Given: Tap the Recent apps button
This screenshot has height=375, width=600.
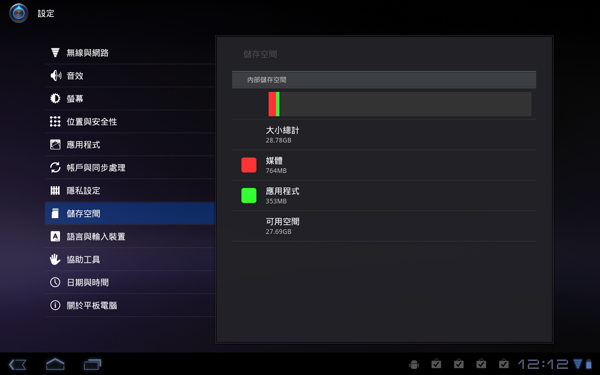Looking at the screenshot, I should point(92,364).
